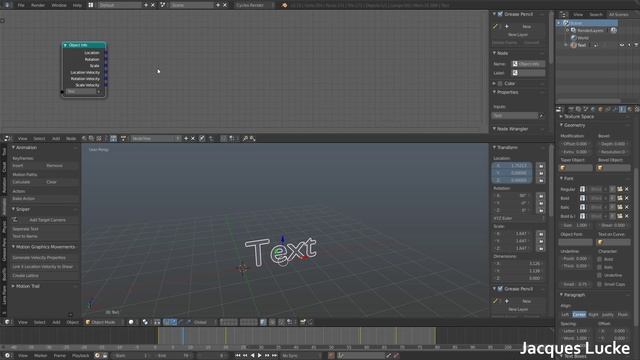Expand the Motion Trail panel

point(13,286)
